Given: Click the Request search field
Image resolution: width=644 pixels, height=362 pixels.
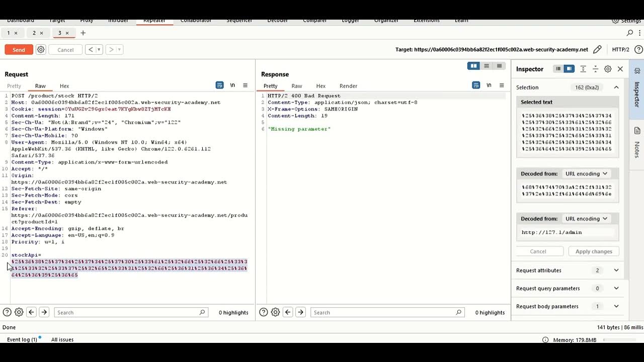Looking at the screenshot, I should click(131, 312).
